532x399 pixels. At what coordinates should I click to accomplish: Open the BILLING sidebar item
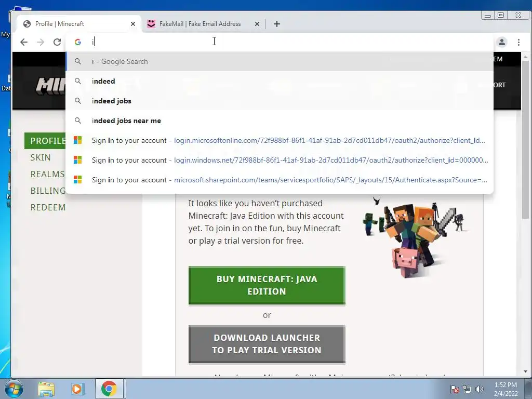48,191
